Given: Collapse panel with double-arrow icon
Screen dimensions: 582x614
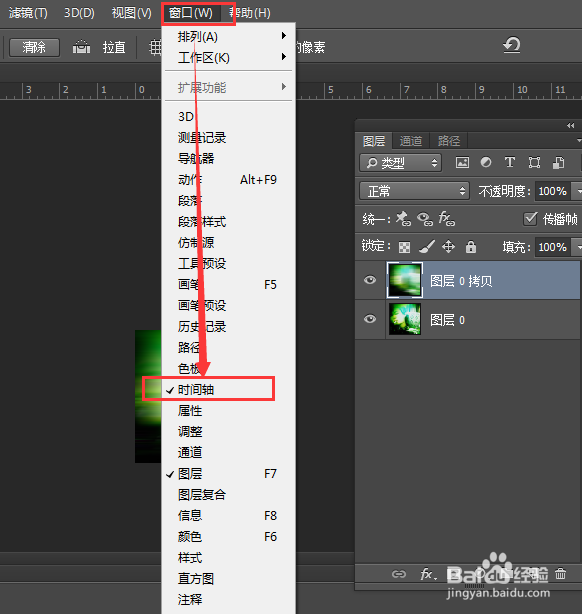Looking at the screenshot, I should pyautogui.click(x=570, y=125).
